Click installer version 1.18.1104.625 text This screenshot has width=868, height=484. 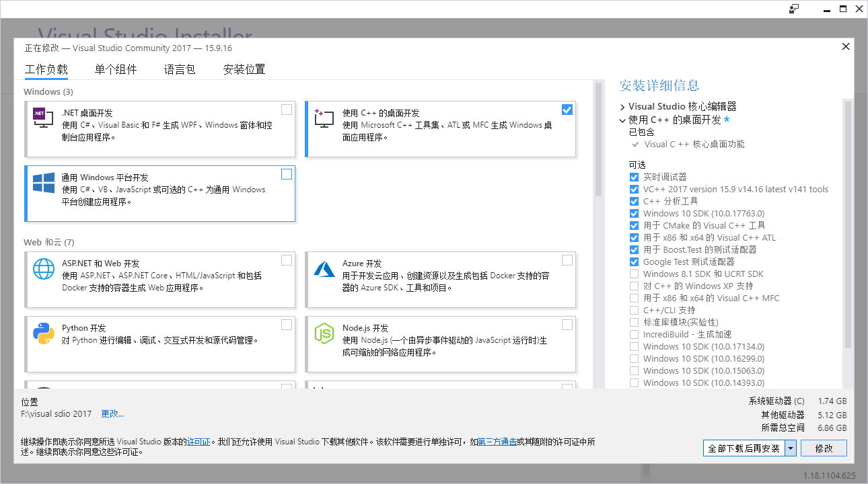[829, 475]
